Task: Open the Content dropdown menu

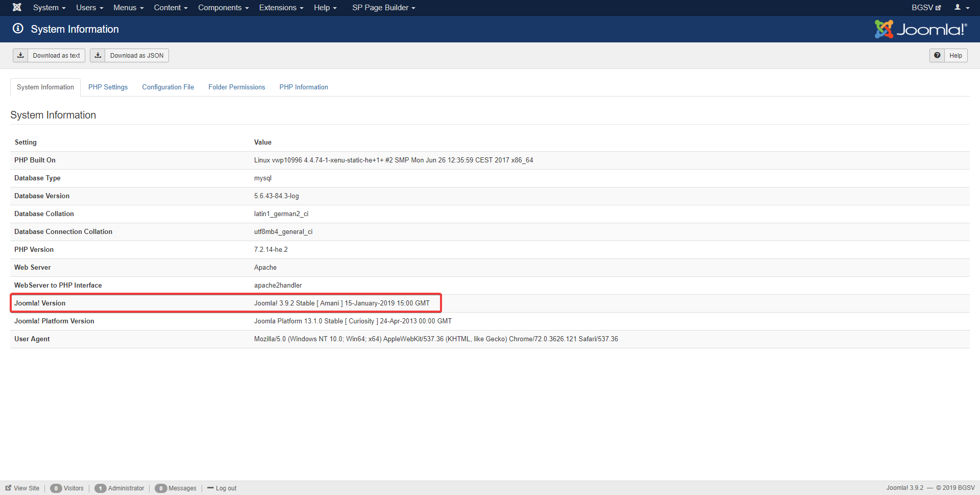Action: (x=170, y=8)
